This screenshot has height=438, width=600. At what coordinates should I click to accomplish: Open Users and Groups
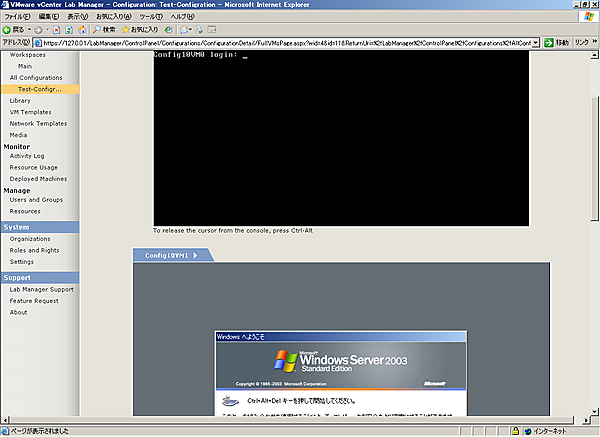(36, 200)
